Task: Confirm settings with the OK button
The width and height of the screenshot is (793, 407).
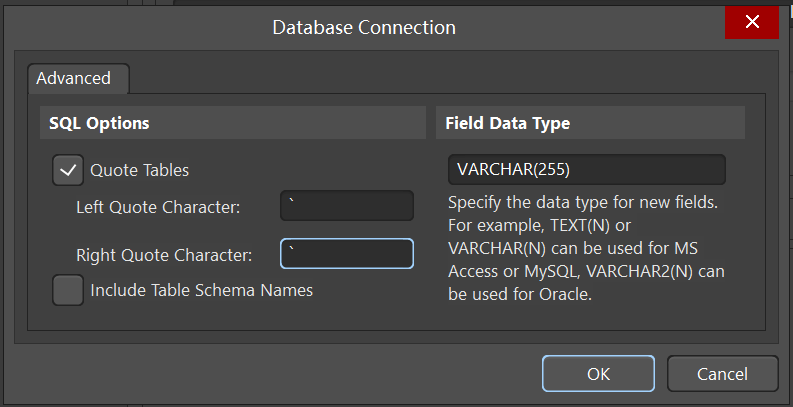Action: click(598, 374)
